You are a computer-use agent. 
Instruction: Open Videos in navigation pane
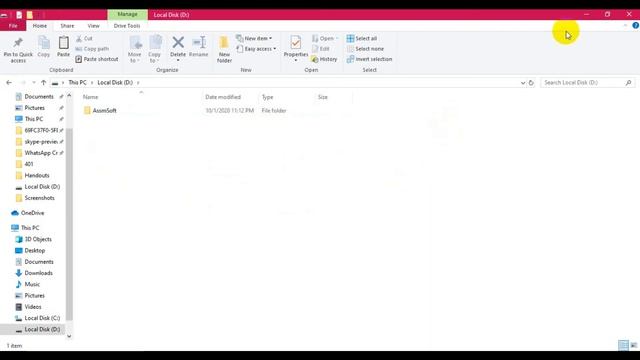(x=33, y=307)
